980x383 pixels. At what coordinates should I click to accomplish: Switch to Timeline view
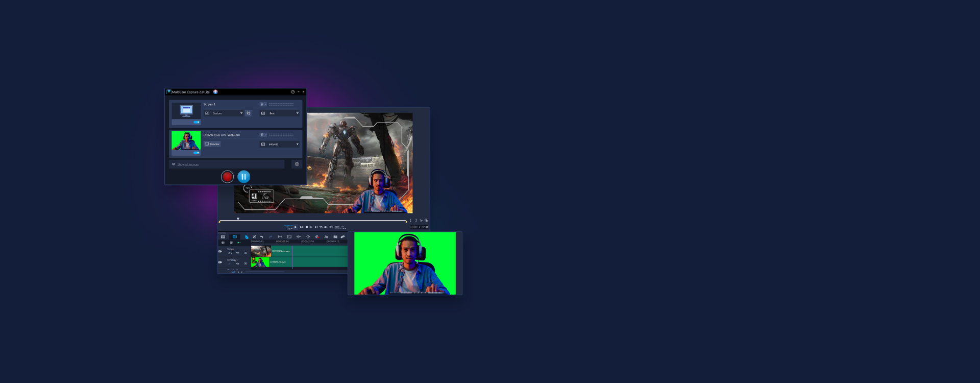point(235,237)
